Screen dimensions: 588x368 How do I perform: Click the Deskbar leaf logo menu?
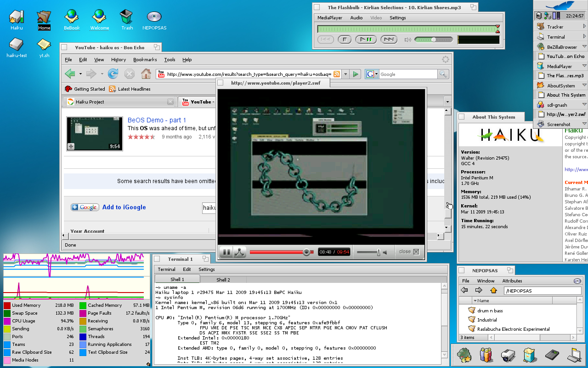click(x=560, y=6)
